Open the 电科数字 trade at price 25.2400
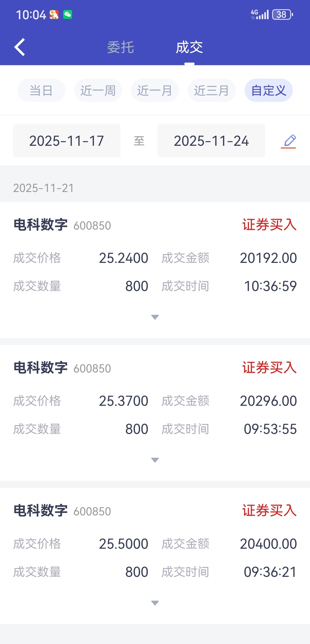The image size is (310, 644). click(155, 270)
